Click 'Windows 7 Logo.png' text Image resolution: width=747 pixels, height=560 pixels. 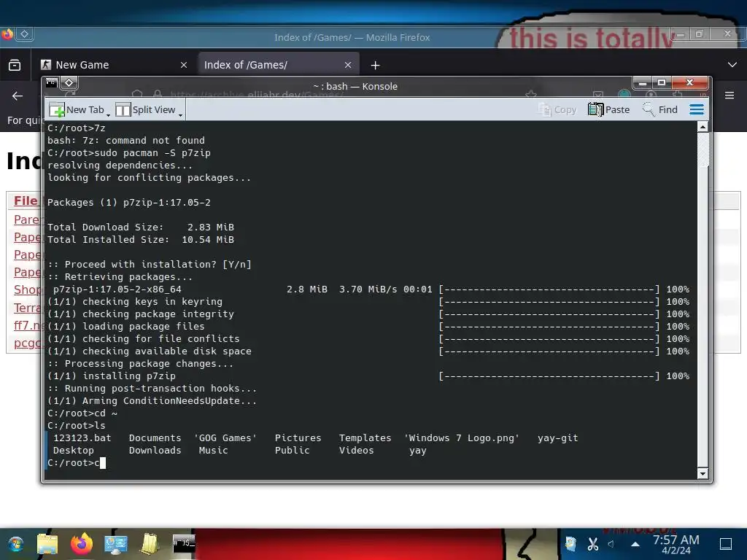[x=462, y=438]
